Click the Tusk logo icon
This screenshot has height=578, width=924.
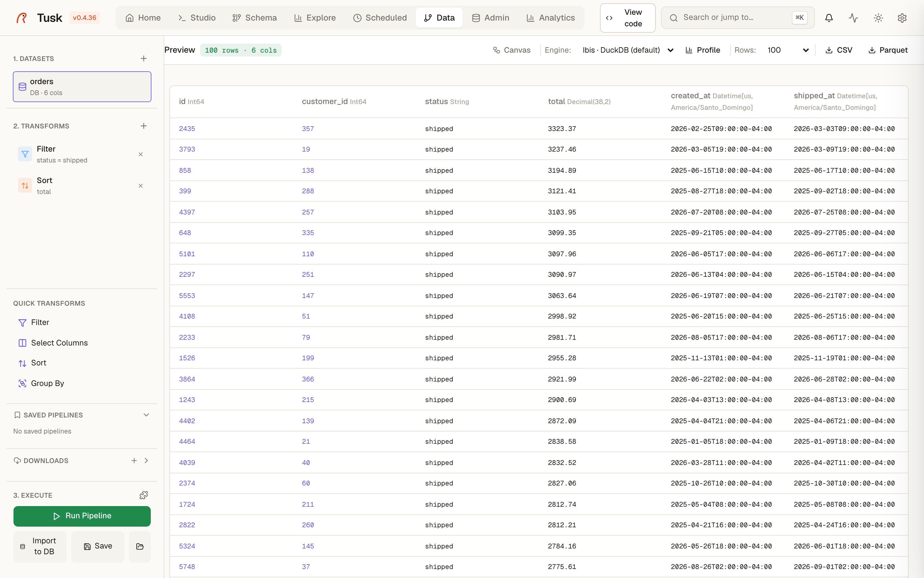[22, 18]
